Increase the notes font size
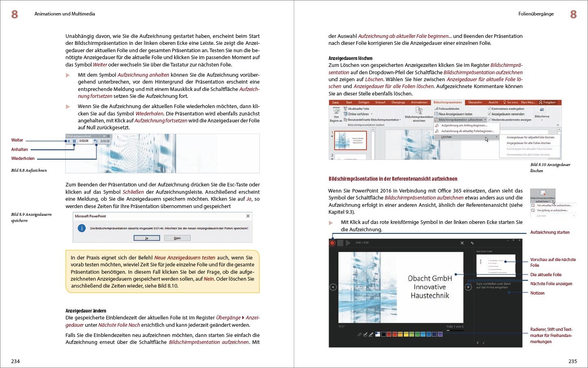The width and height of the screenshot is (588, 368). (477, 343)
